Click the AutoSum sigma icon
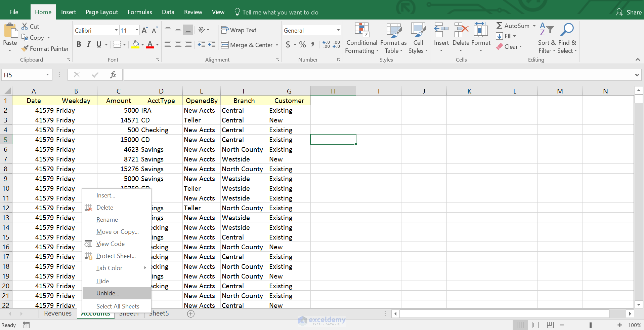This screenshot has width=644, height=330. 500,26
